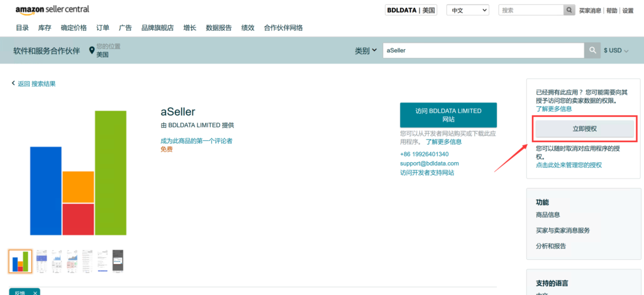Click the 功能 section heading
Screen dimensions: 644x295
(542, 202)
